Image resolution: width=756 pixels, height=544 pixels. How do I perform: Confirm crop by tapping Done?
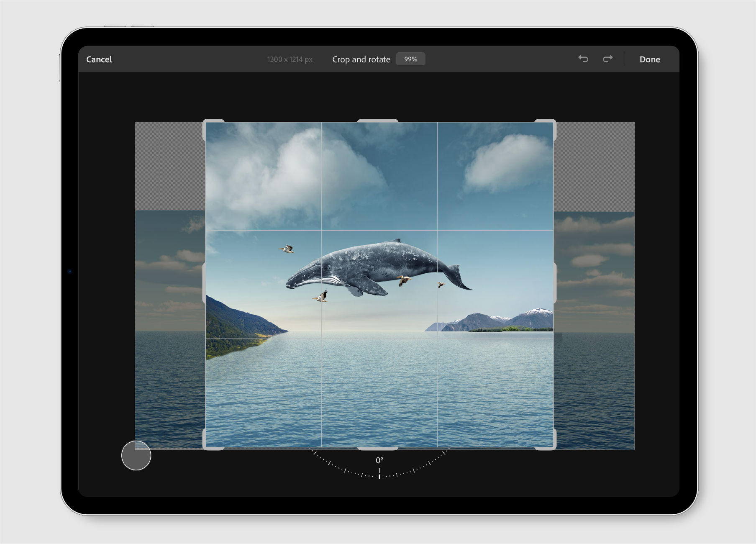pyautogui.click(x=650, y=59)
